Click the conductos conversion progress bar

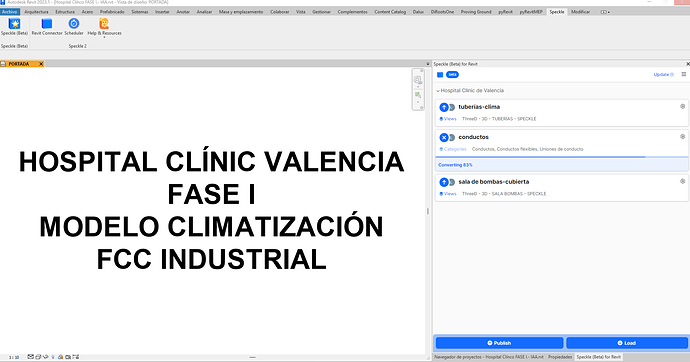[x=562, y=157]
